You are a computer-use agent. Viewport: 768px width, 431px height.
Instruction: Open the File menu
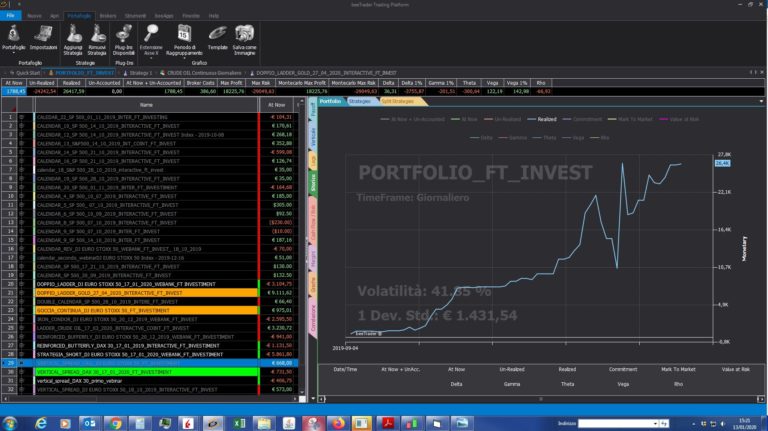(10, 16)
